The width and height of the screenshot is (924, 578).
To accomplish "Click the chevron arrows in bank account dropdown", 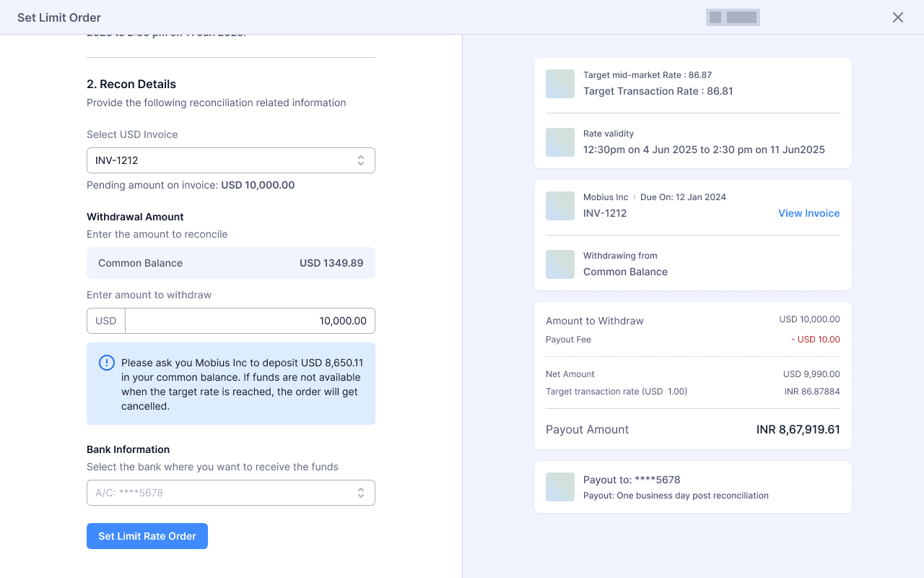I will (361, 493).
